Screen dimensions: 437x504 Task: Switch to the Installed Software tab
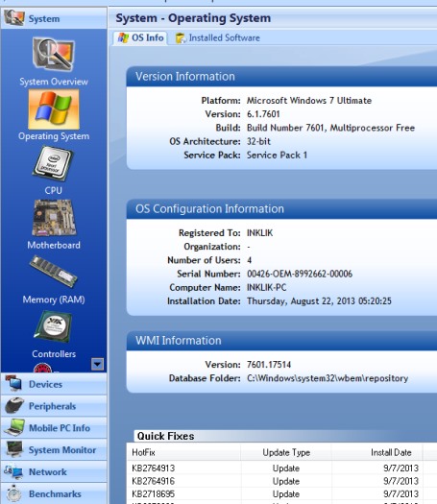tap(218, 38)
